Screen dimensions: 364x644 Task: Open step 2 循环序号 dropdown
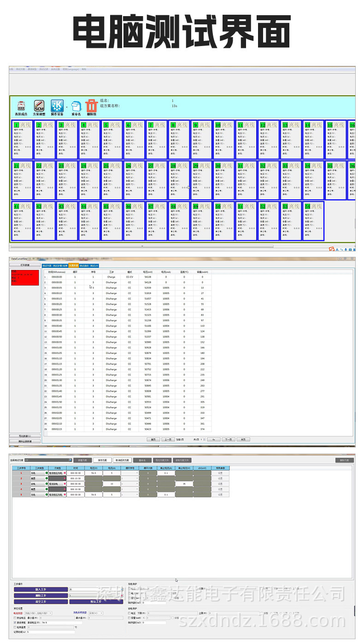129,478
